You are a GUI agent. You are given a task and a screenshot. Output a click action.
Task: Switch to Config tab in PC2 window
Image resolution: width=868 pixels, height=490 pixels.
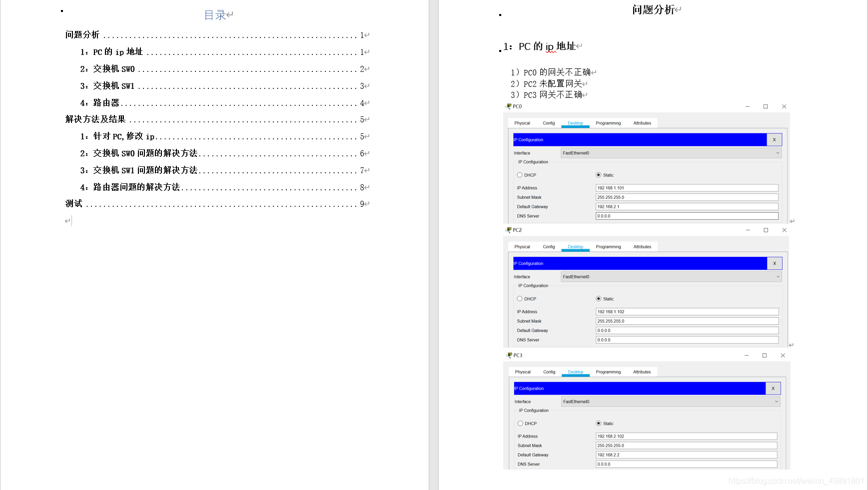click(549, 247)
